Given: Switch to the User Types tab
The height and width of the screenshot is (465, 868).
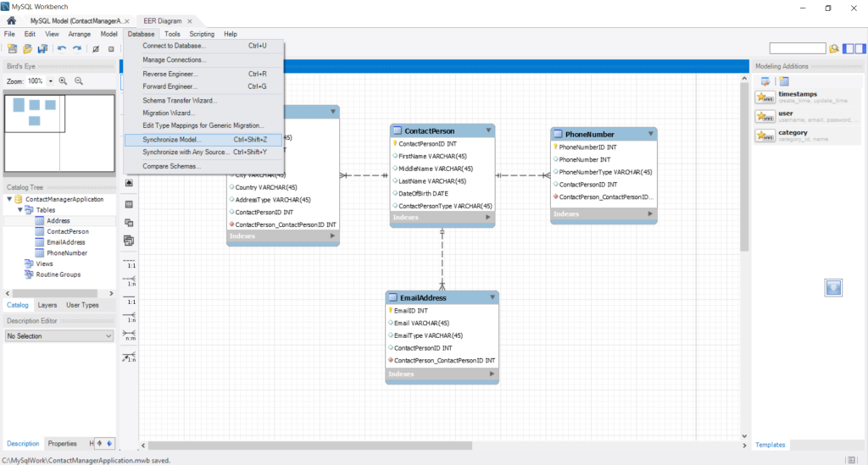Looking at the screenshot, I should click(82, 305).
